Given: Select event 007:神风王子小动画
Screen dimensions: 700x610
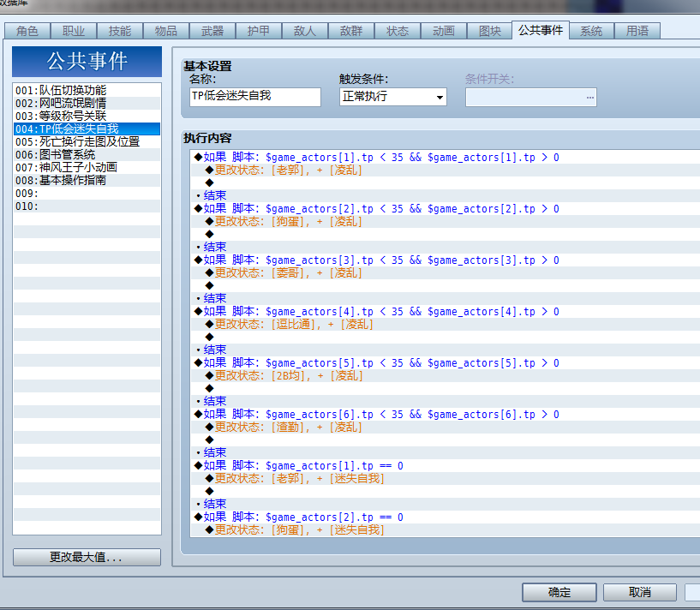Looking at the screenshot, I should (x=87, y=167).
